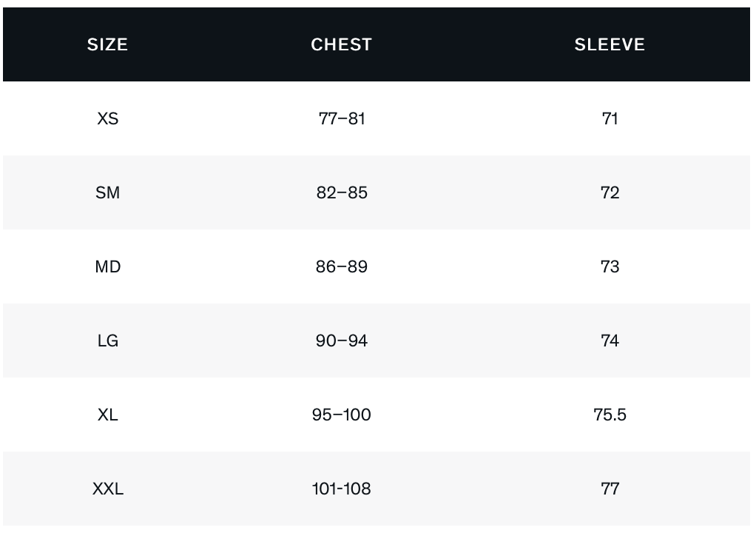This screenshot has width=756, height=533.
Task: Click chest value 82–85
Action: [x=341, y=193]
